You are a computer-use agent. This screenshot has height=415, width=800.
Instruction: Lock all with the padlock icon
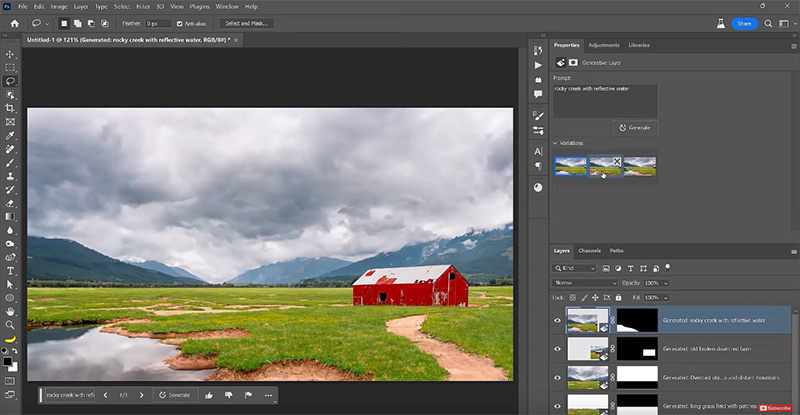618,297
